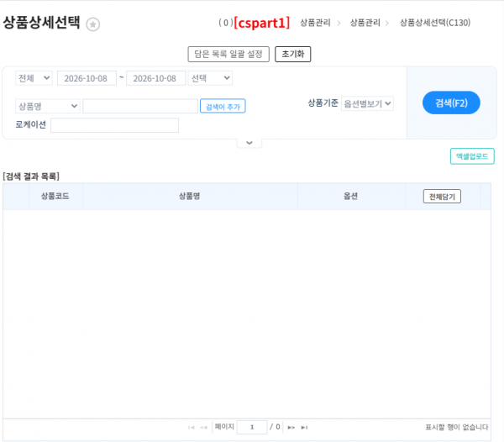Expand the search panel chevron
The image size is (504, 442).
(x=249, y=143)
